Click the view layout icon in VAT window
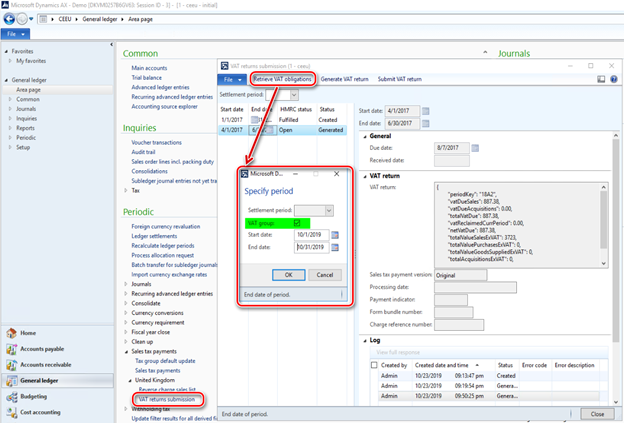This screenshot has width=624, height=423. tap(601, 80)
